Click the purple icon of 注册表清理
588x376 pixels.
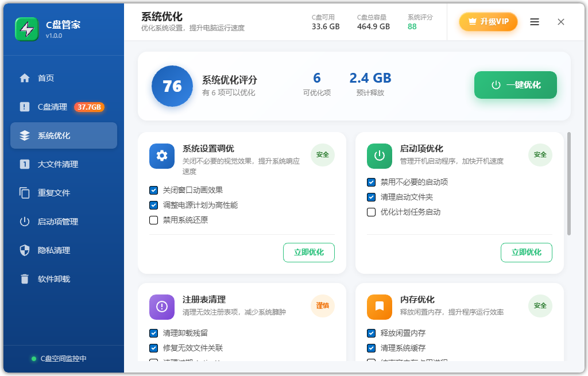point(162,307)
